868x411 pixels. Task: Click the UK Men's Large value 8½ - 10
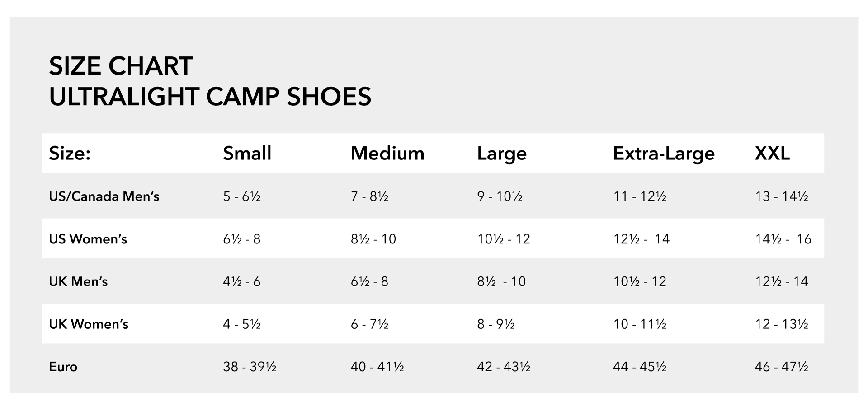(501, 281)
